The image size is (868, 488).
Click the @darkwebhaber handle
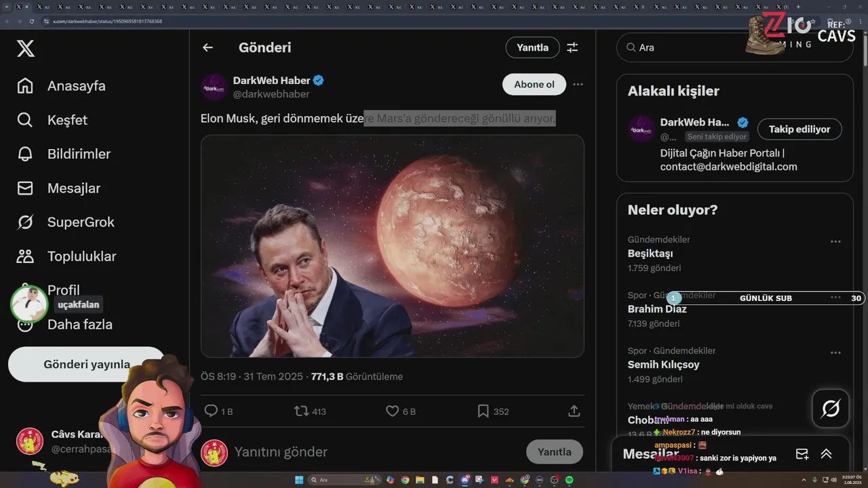[x=271, y=94]
